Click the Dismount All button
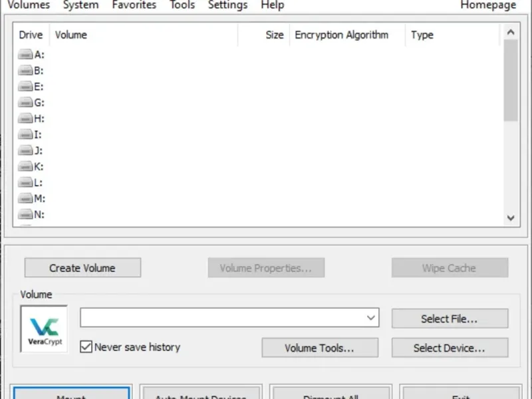The width and height of the screenshot is (532, 399). click(x=331, y=392)
